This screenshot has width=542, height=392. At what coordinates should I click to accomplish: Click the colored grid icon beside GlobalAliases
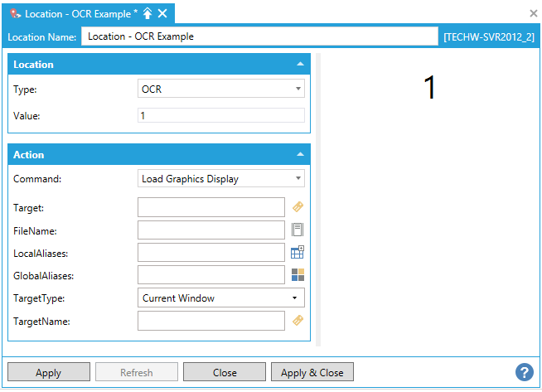coord(298,275)
